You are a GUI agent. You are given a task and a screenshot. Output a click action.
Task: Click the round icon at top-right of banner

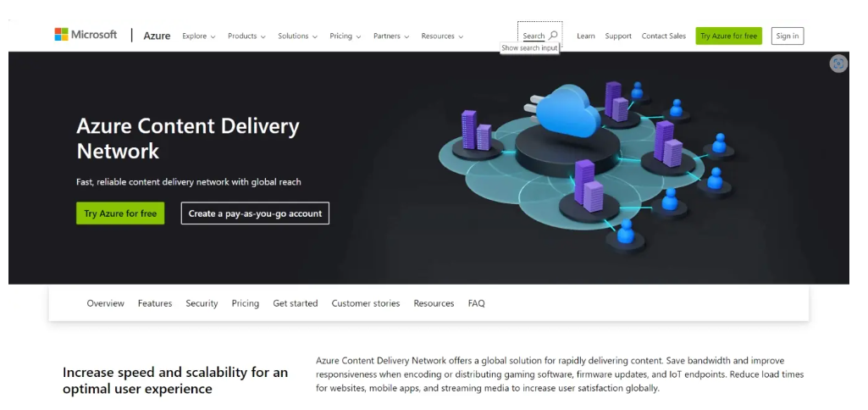point(838,64)
